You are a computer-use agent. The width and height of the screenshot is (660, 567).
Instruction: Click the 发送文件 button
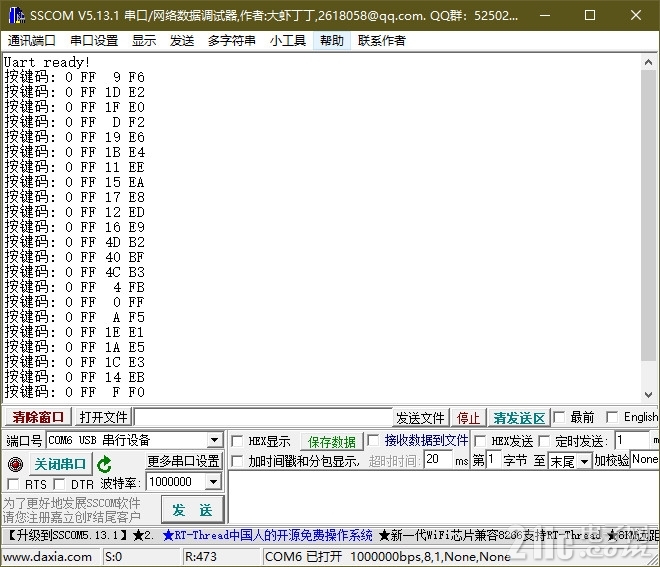pyautogui.click(x=420, y=418)
